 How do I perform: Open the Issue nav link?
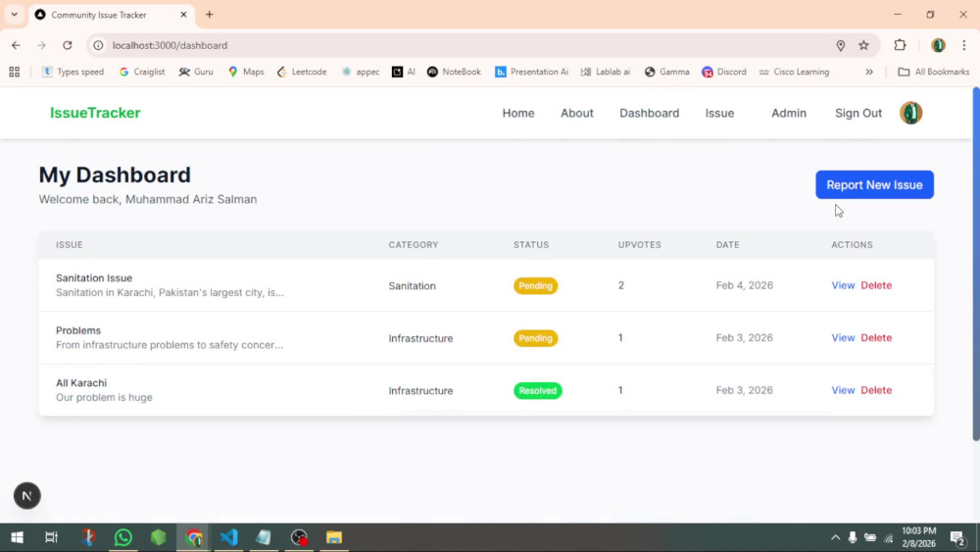point(719,113)
